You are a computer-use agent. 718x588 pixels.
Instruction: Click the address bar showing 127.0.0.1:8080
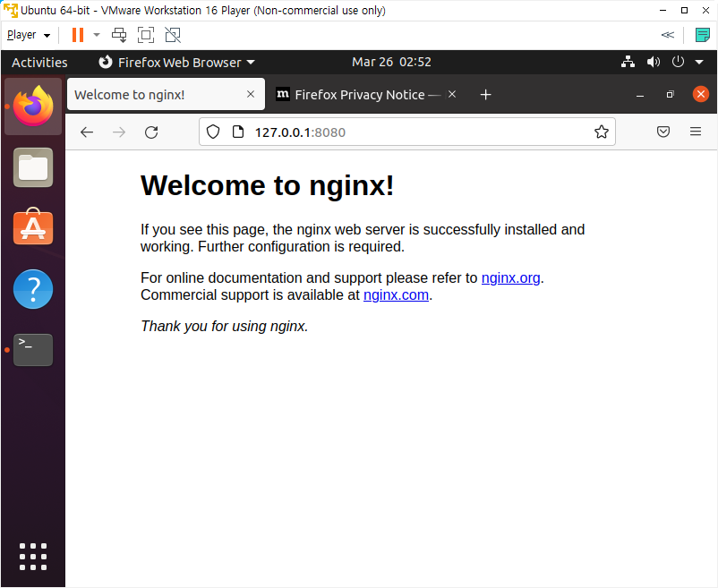click(x=406, y=132)
